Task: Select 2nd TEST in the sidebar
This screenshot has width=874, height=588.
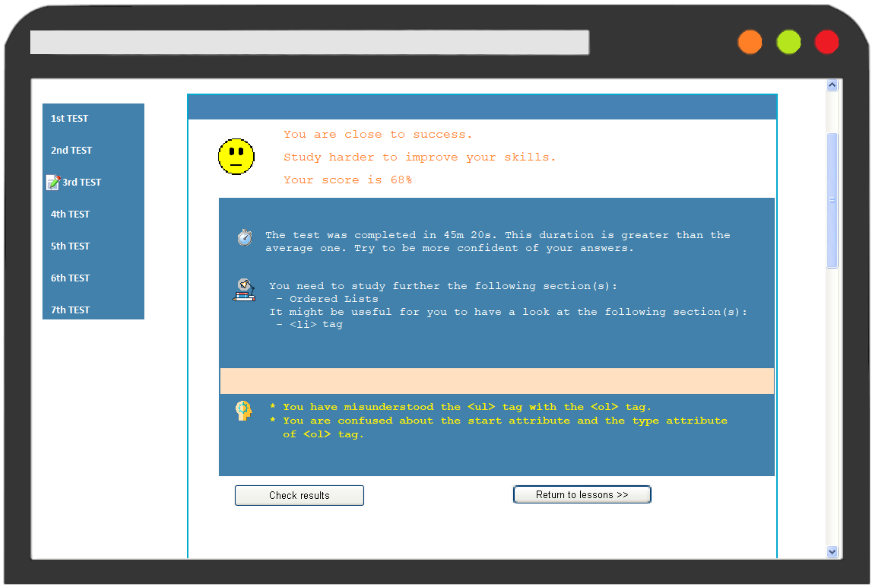Action: pos(71,150)
